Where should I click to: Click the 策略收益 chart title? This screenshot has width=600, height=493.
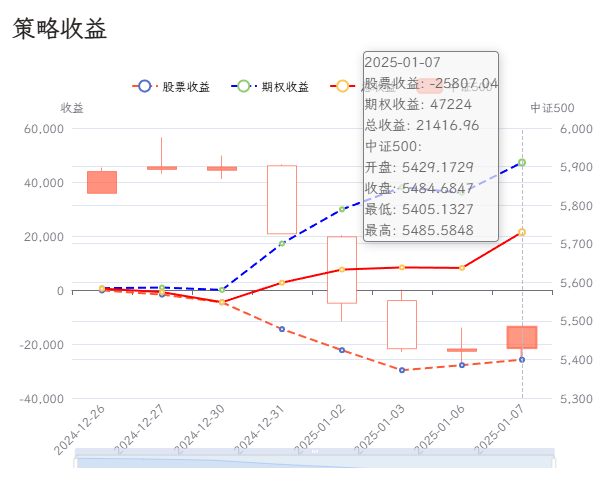(60, 29)
